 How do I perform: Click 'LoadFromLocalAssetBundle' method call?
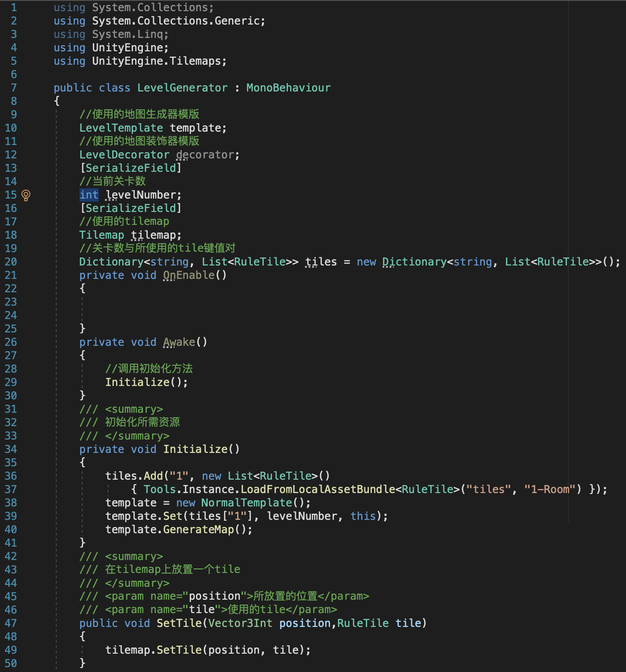point(317,489)
